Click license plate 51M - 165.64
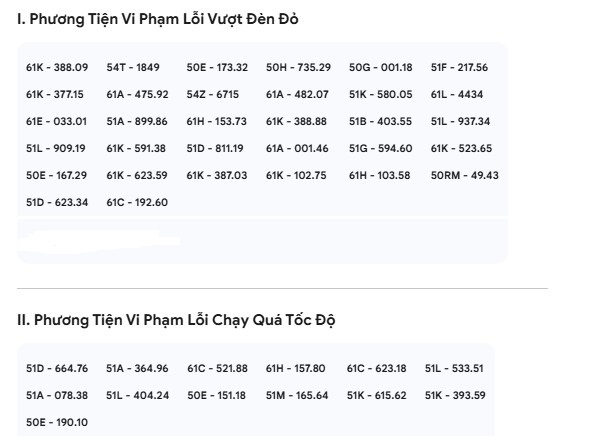Image resolution: width=607 pixels, height=439 pixels. 297,395
